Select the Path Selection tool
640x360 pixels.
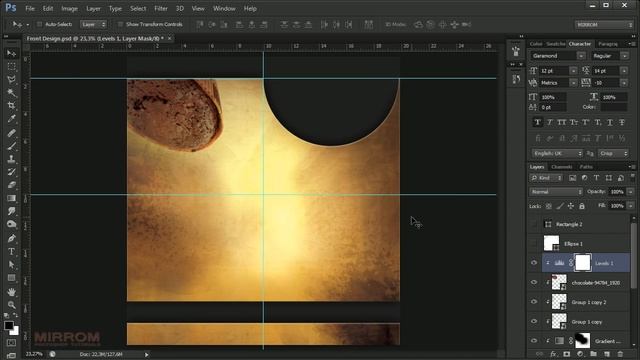click(11, 265)
